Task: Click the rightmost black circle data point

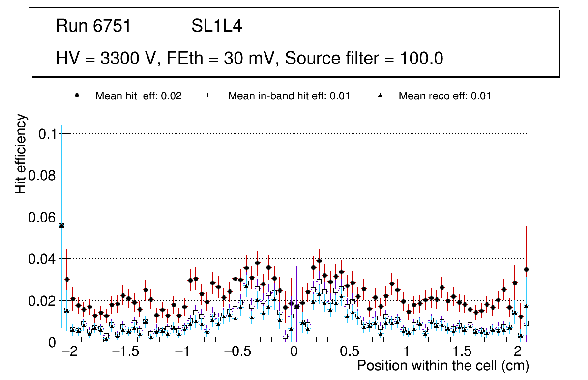Action: click(526, 269)
